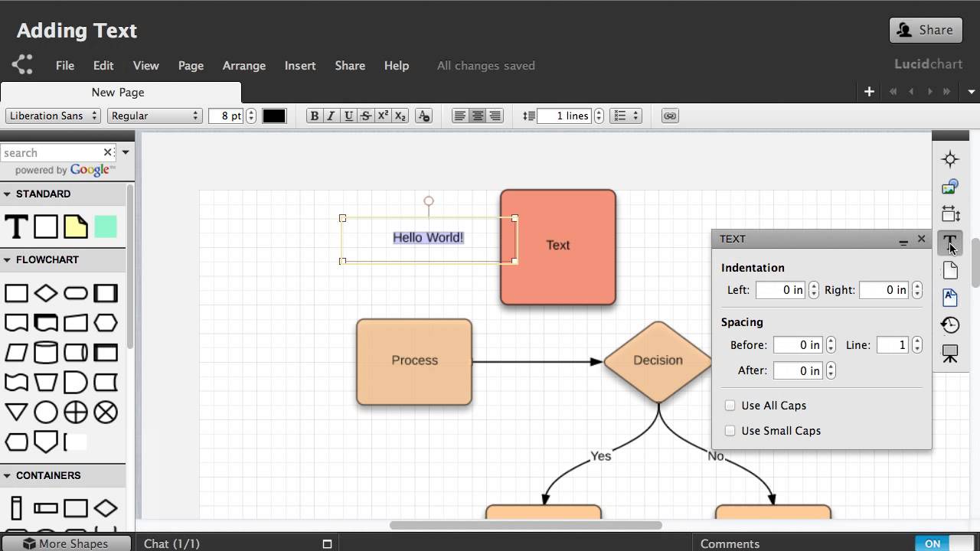Select the circle Connector shape
The height and width of the screenshot is (551, 980).
(46, 412)
